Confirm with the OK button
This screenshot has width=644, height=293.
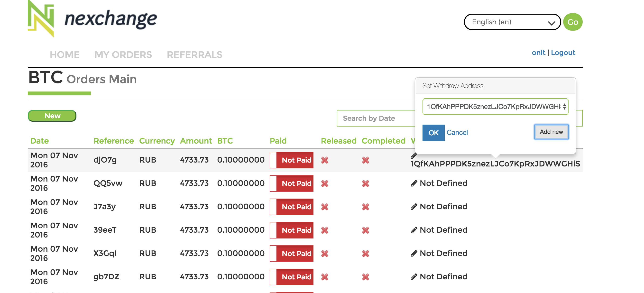point(433,133)
